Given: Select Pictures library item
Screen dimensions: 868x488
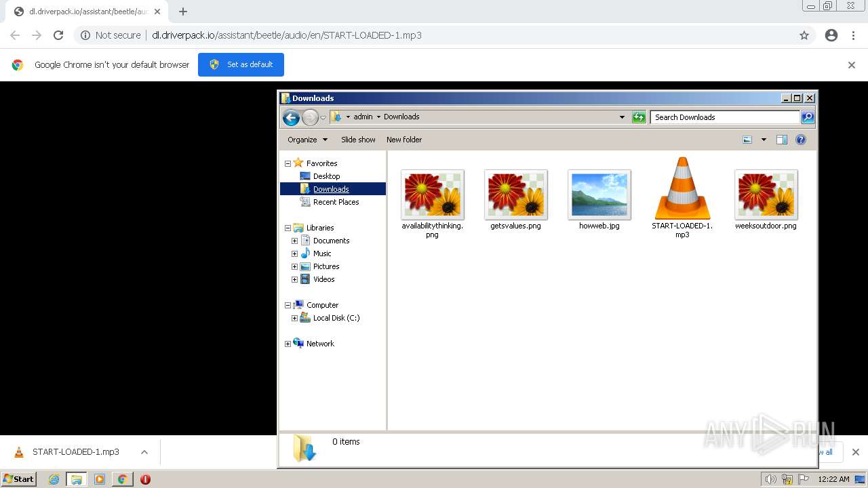Looking at the screenshot, I should (x=325, y=266).
